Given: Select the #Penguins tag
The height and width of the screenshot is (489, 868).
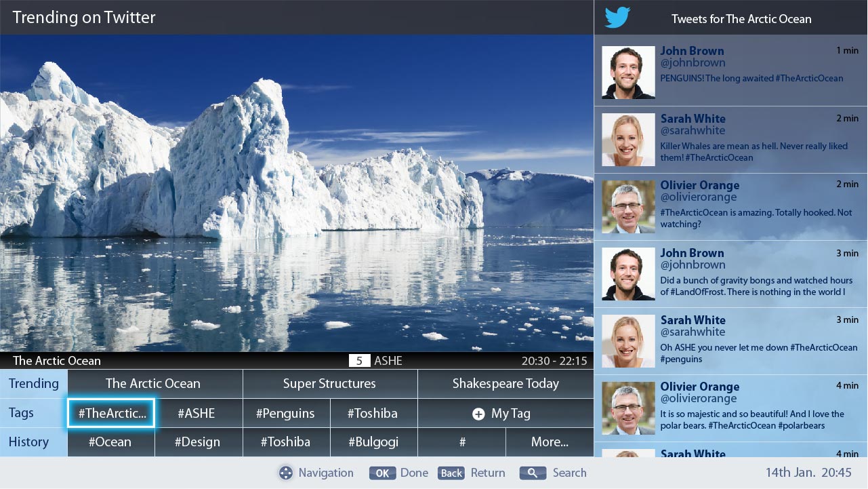Looking at the screenshot, I should pos(286,413).
